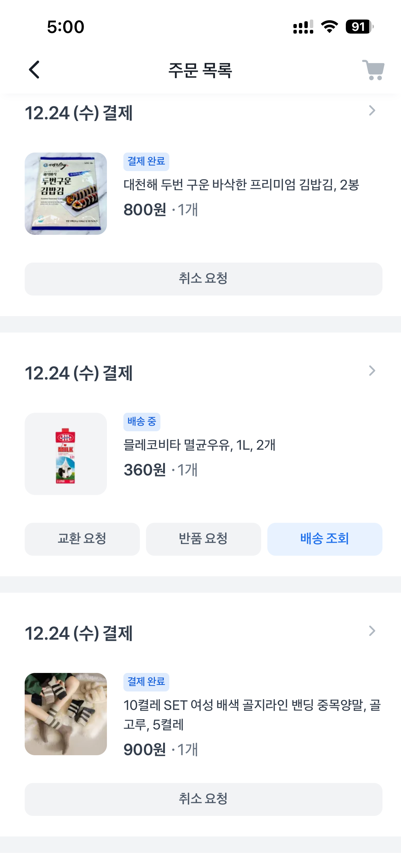Open the seaweed product thumbnail
This screenshot has width=401, height=868.
pyautogui.click(x=66, y=194)
